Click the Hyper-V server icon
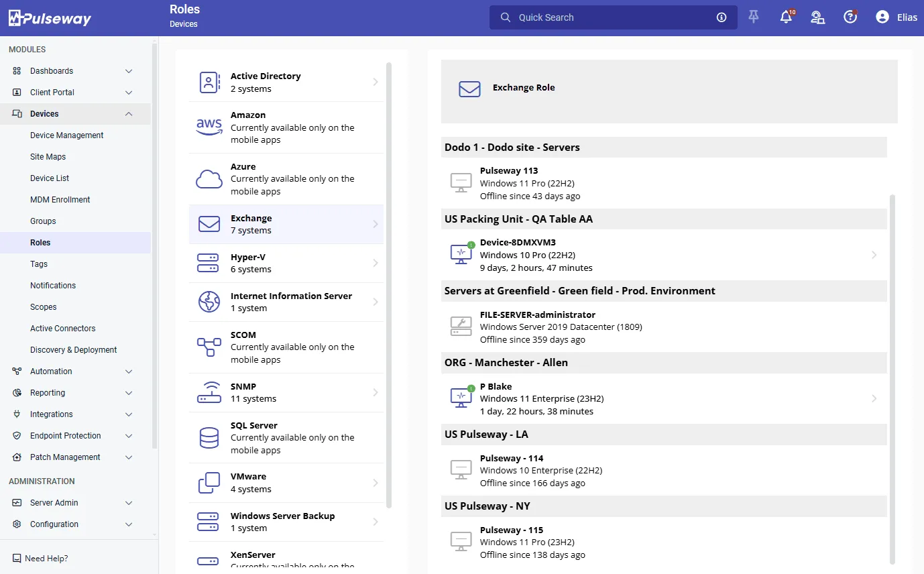The image size is (924, 574). point(209,263)
